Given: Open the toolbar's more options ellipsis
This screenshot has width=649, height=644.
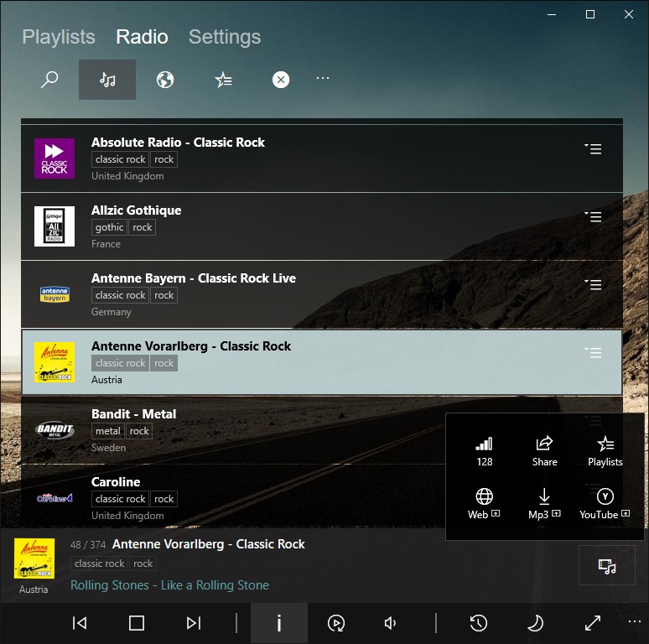Looking at the screenshot, I should 323,78.
